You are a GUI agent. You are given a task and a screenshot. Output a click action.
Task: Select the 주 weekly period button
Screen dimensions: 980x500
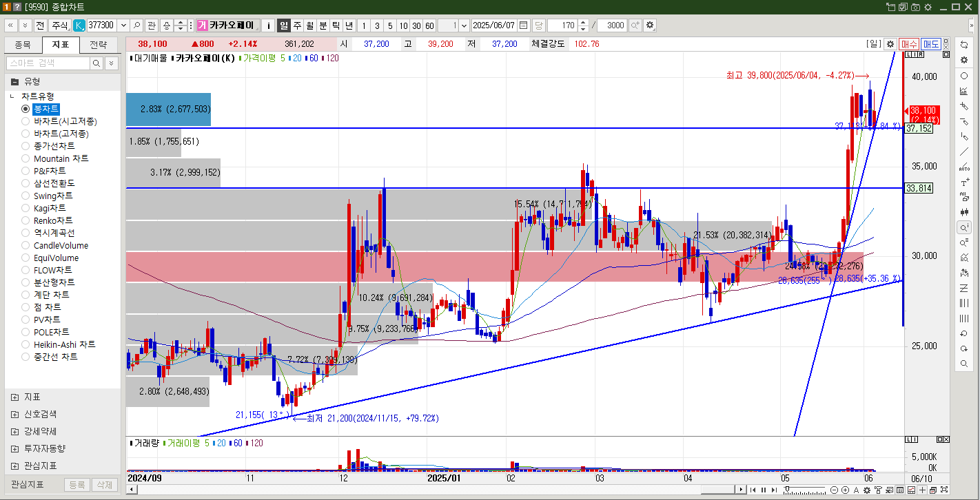point(297,25)
